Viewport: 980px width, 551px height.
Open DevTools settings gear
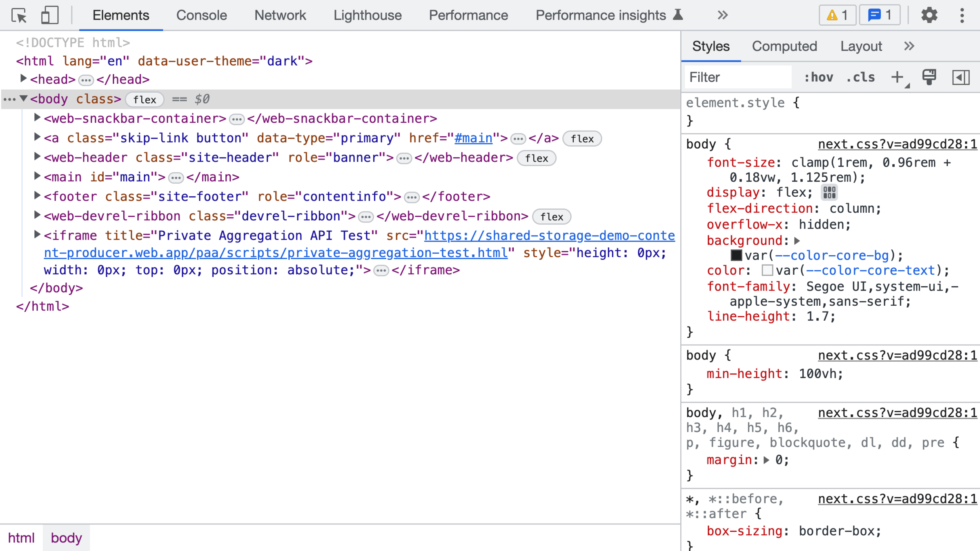929,16
